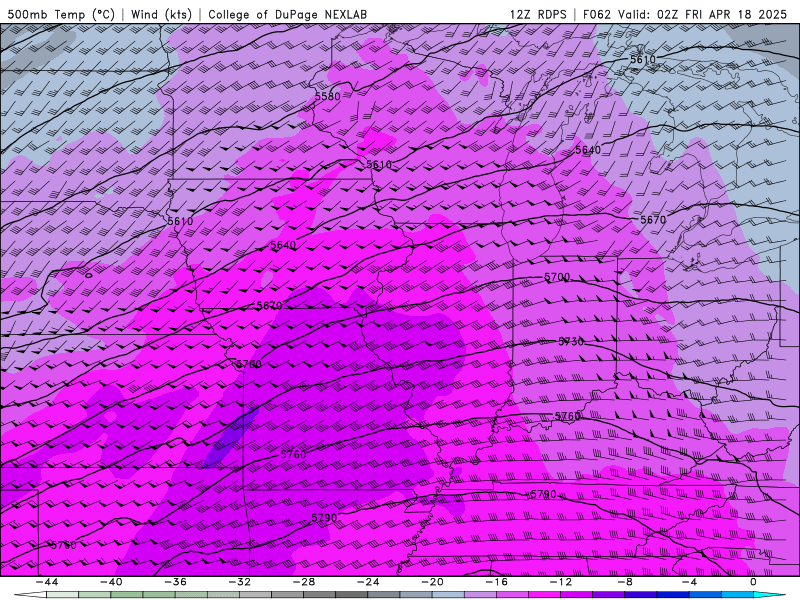The image size is (800, 600).
Task: Select the -36 colorbar tick label
Action: 176,582
